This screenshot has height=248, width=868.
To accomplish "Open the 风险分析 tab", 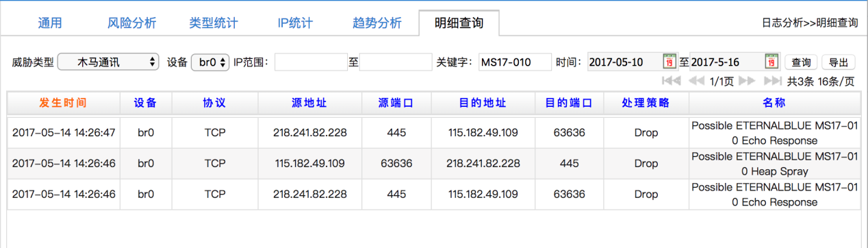I will pos(132,23).
